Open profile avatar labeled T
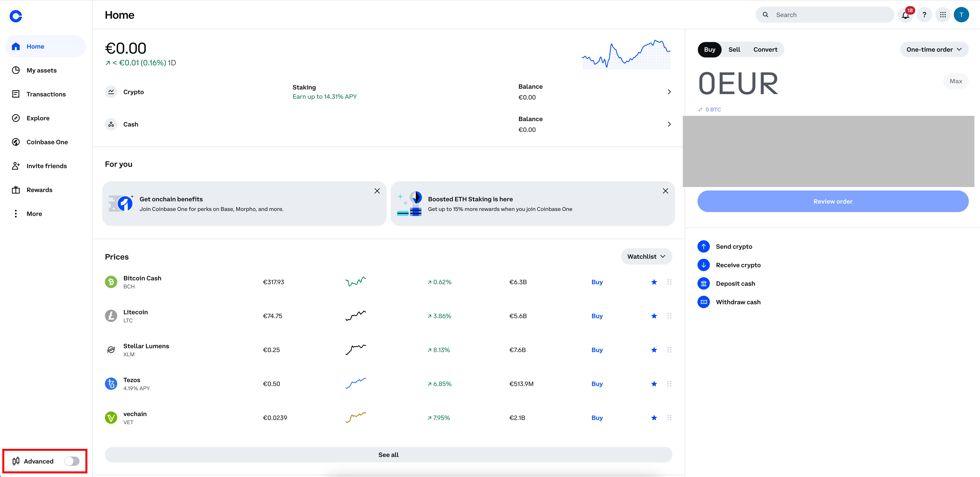980x477 pixels. coord(961,15)
